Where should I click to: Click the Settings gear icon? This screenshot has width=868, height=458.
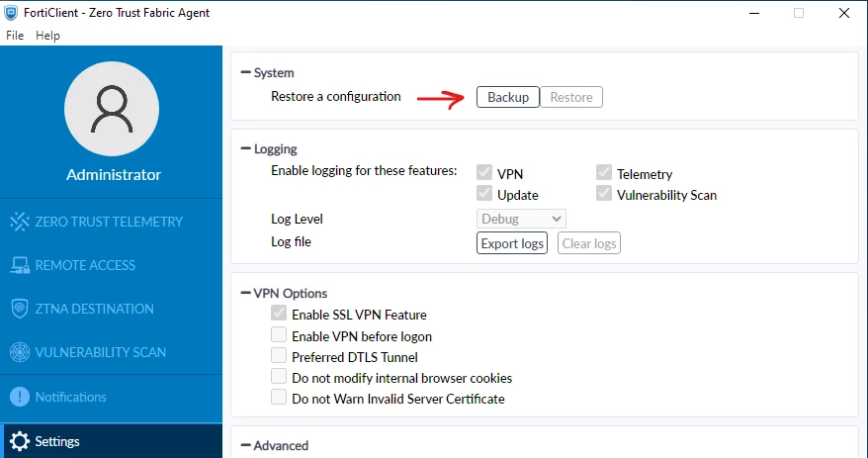(x=20, y=441)
